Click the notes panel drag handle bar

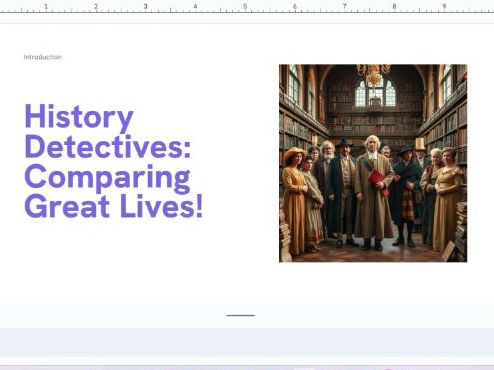pyautogui.click(x=240, y=315)
